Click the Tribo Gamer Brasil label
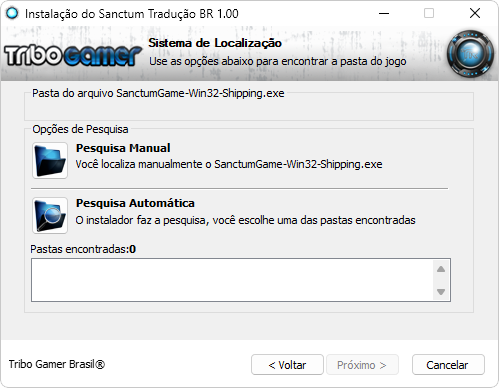499x388 pixels. click(57, 364)
